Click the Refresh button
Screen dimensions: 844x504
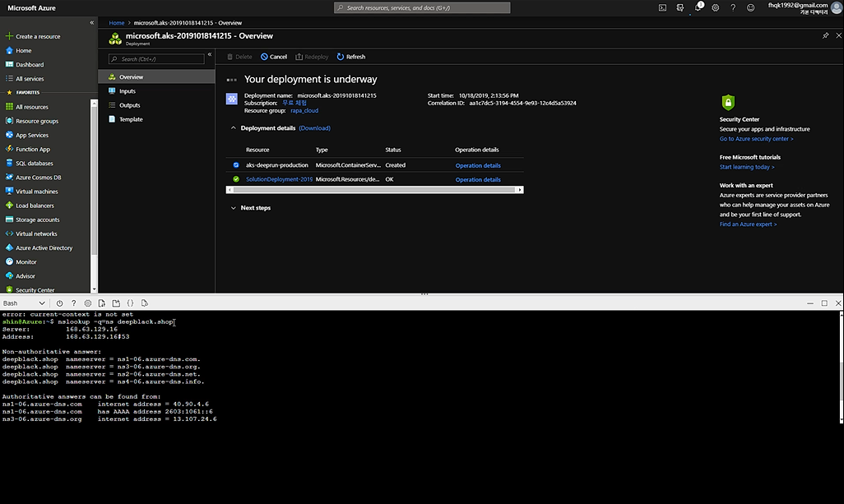(351, 57)
